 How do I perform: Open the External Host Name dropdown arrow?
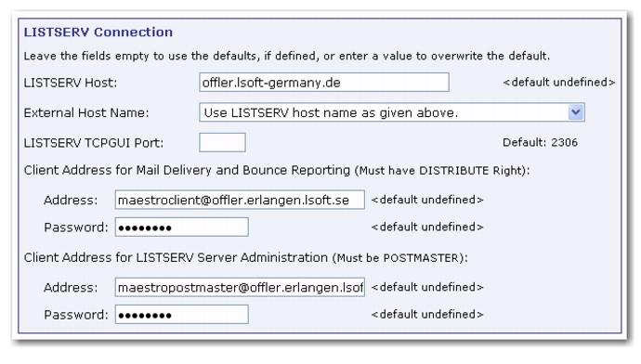576,112
